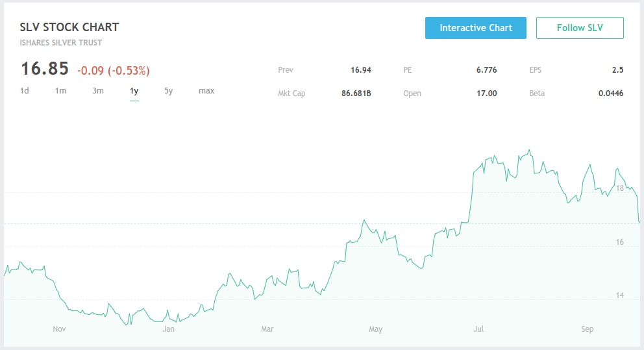This screenshot has height=350, width=644.
Task: Select the 1m chart range
Action: pyautogui.click(x=60, y=91)
